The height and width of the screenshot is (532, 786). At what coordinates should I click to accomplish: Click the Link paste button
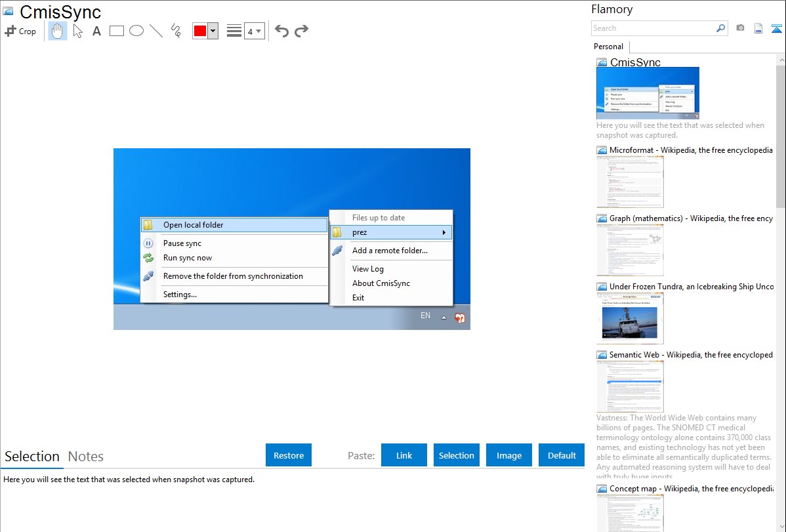404,455
